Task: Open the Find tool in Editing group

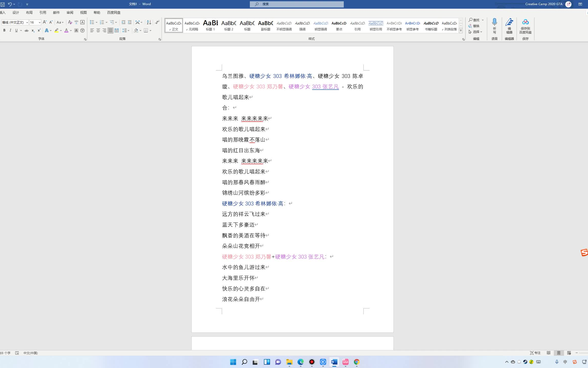Action: pyautogui.click(x=474, y=20)
